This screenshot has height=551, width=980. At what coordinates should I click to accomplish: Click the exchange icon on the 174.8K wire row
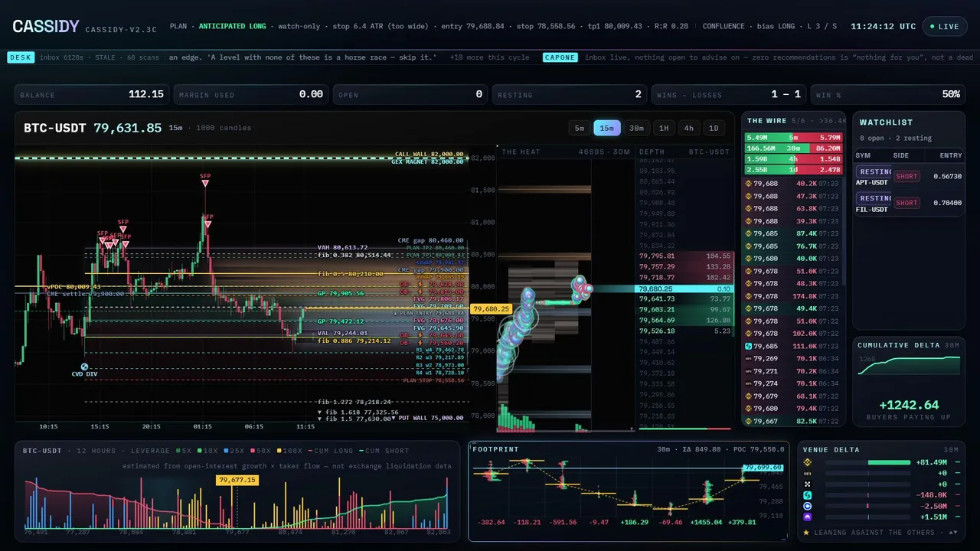749,296
